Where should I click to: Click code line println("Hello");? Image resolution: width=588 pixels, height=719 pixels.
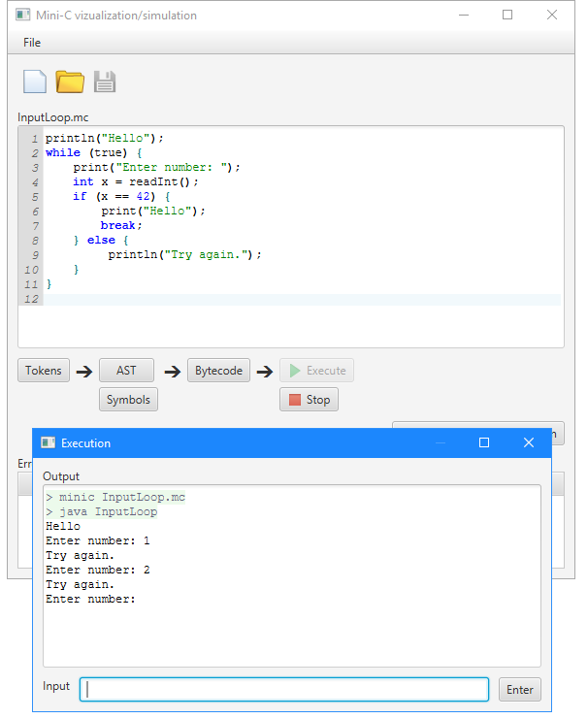pyautogui.click(x=104, y=138)
